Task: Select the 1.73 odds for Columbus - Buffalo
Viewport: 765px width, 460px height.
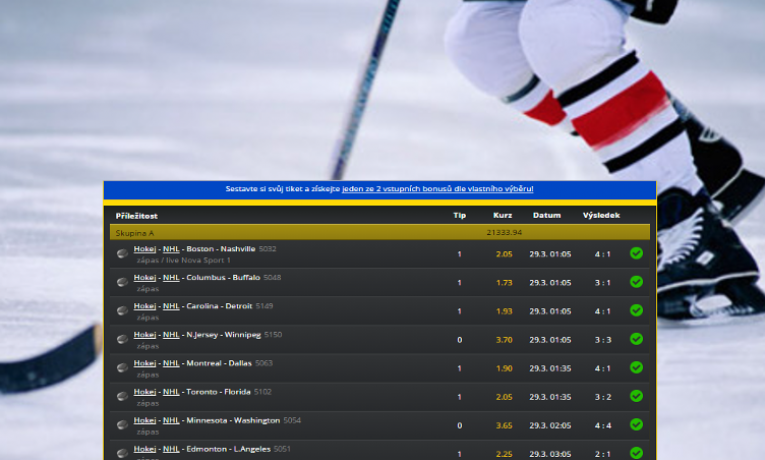Action: coord(504,283)
